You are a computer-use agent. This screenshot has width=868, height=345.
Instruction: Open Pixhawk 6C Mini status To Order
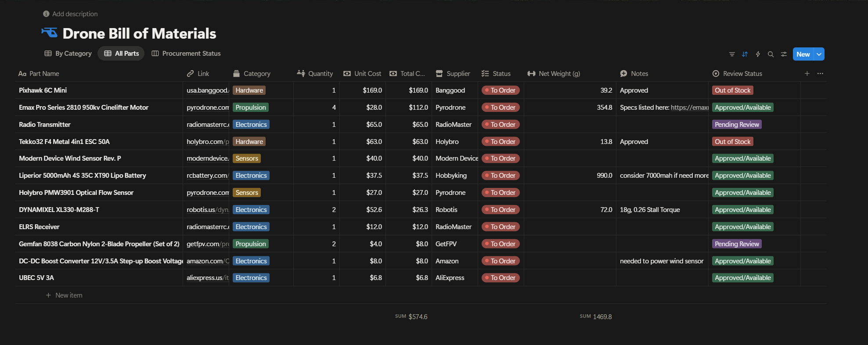[501, 90]
